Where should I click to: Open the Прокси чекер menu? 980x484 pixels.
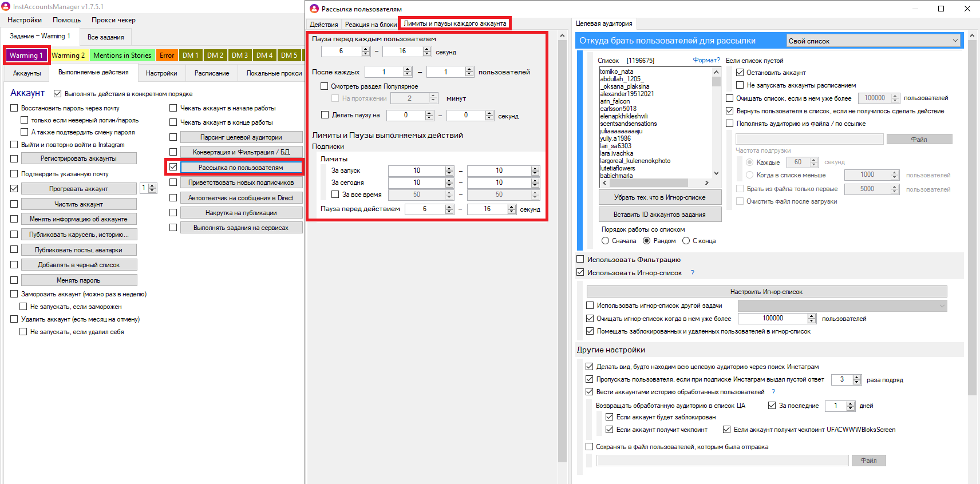tap(113, 20)
